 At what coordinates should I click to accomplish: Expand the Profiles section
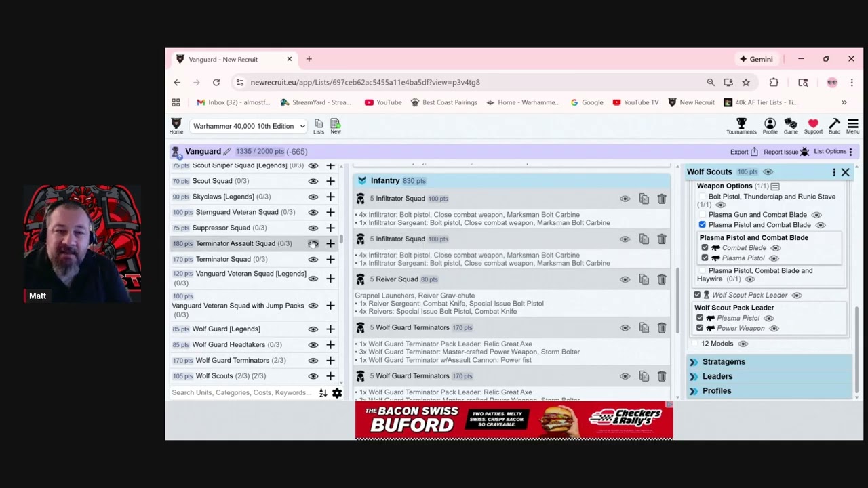coord(769,391)
